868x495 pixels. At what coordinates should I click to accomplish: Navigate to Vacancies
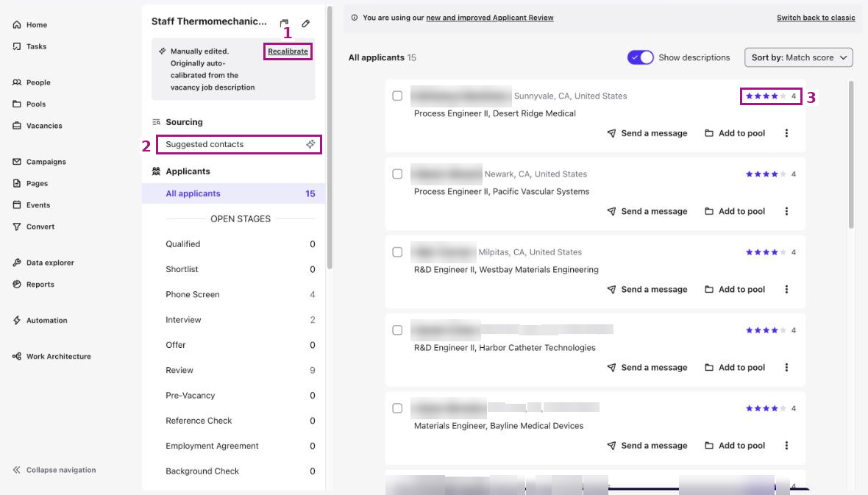click(x=37, y=126)
